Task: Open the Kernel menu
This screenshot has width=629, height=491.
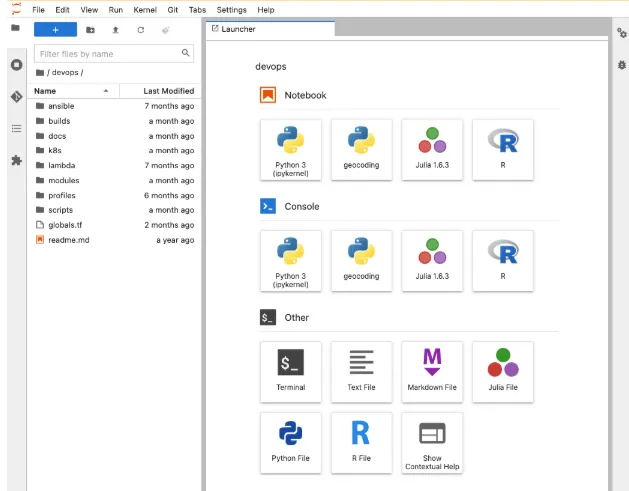Action: 145,10
